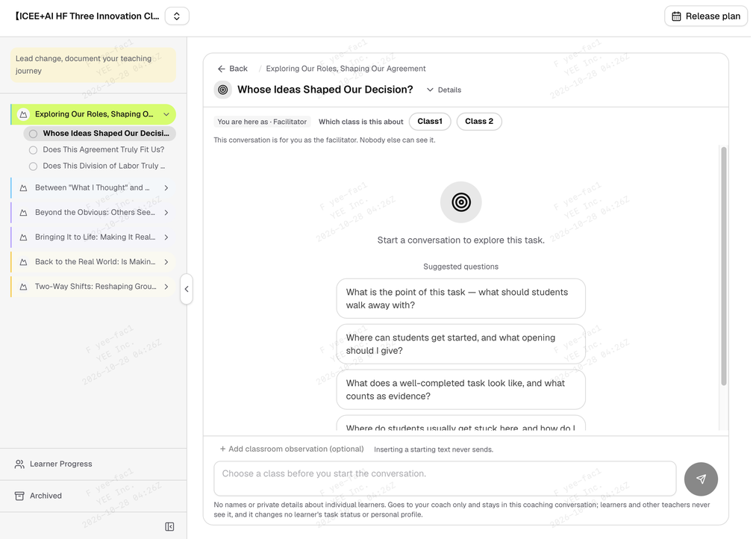Click the Learner Progress people icon

(19, 464)
